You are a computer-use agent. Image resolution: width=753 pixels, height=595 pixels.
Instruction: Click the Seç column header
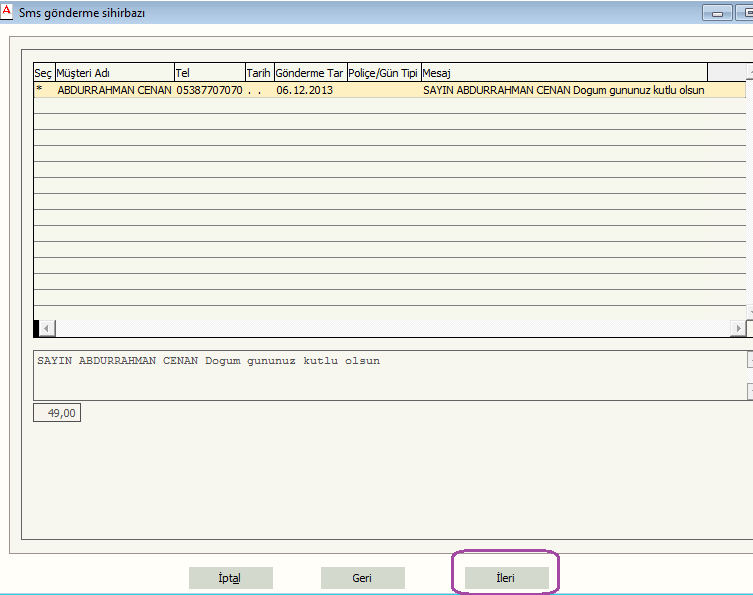click(43, 73)
